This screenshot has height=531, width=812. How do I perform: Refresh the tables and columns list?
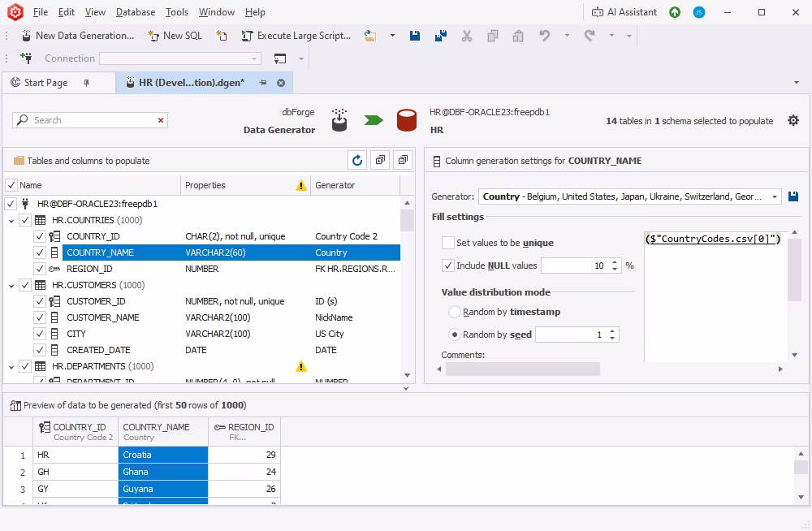pyautogui.click(x=357, y=161)
